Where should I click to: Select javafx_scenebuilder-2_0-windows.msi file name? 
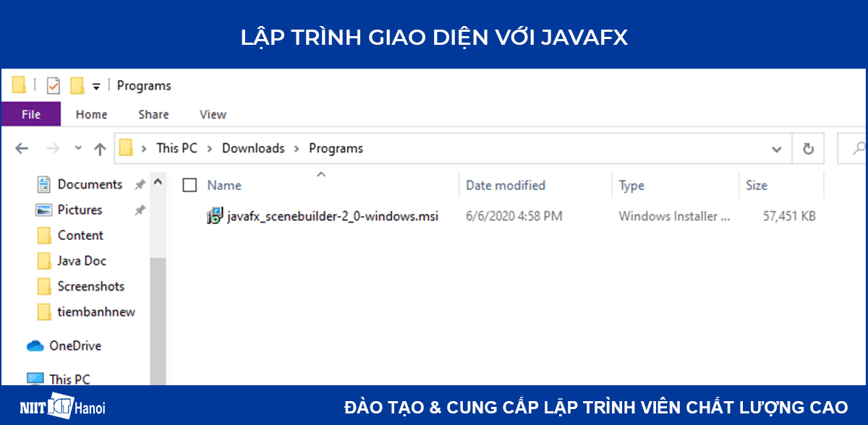(333, 215)
